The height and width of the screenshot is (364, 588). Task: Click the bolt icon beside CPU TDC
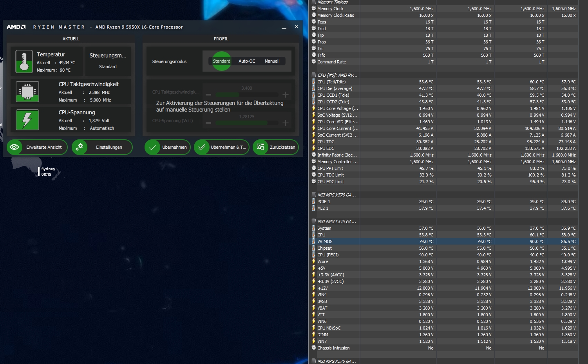tap(314, 142)
